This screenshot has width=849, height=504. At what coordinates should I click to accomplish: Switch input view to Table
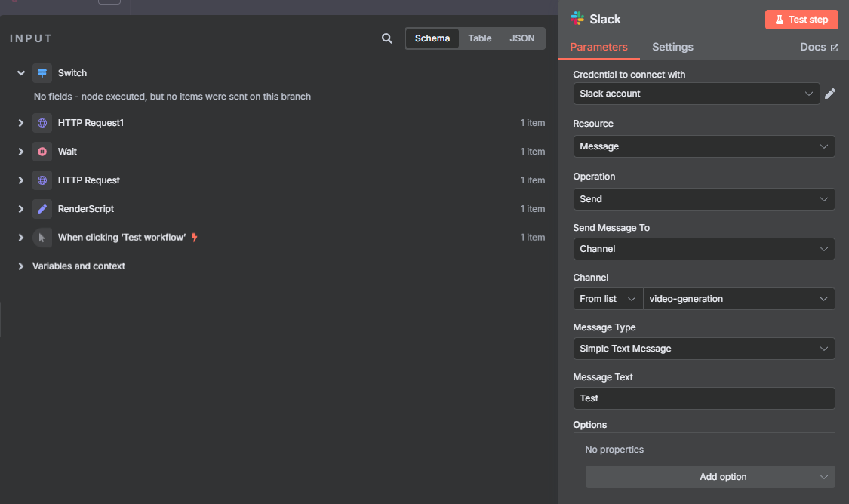[480, 38]
